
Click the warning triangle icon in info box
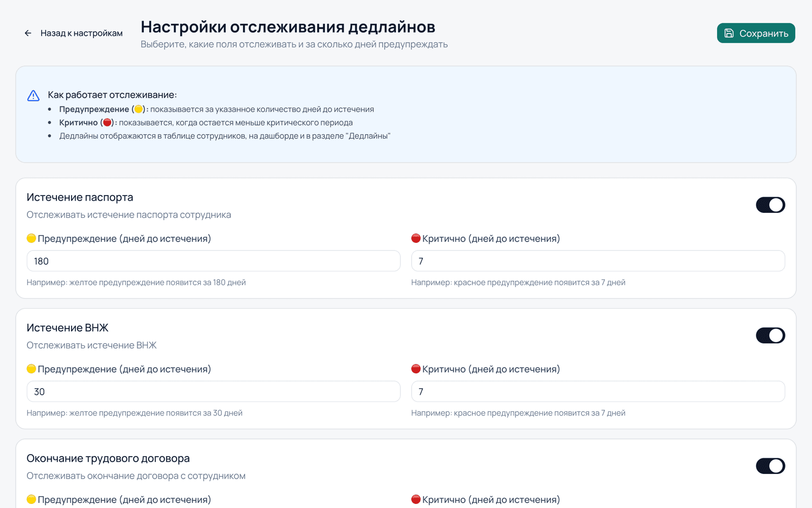coord(33,96)
